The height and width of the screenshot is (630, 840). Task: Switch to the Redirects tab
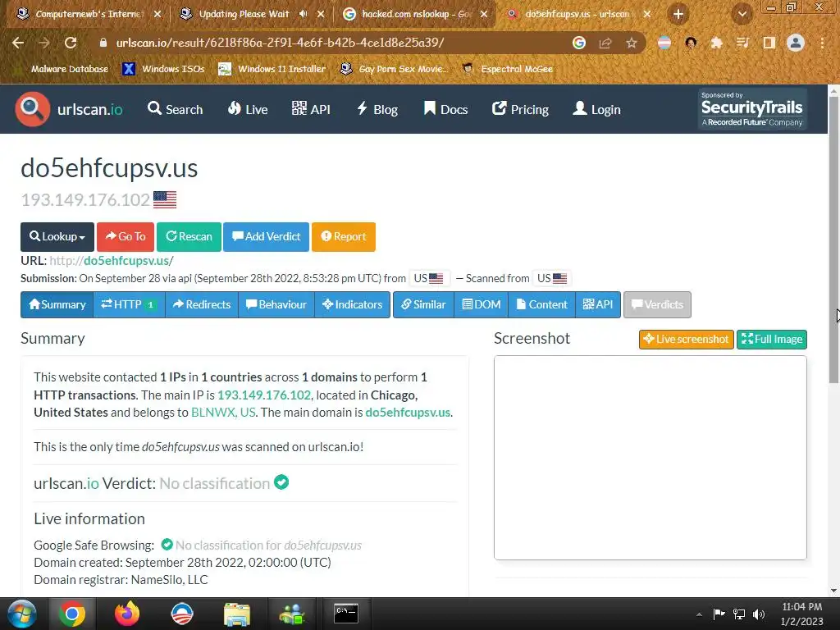point(202,305)
